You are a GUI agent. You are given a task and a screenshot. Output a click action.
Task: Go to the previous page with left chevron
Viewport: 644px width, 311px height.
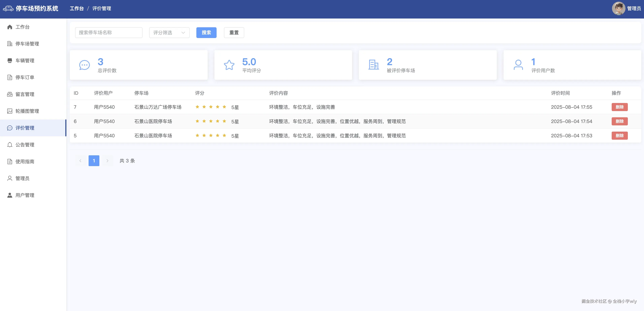(x=80, y=161)
